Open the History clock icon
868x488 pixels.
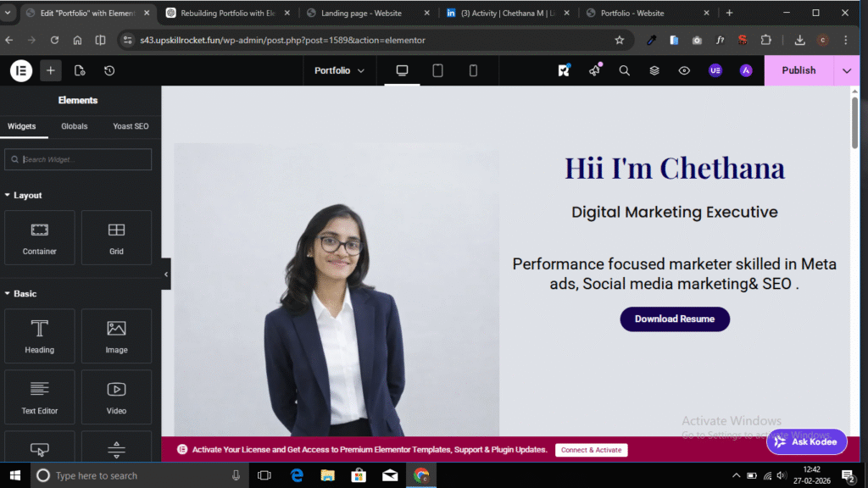pos(109,70)
